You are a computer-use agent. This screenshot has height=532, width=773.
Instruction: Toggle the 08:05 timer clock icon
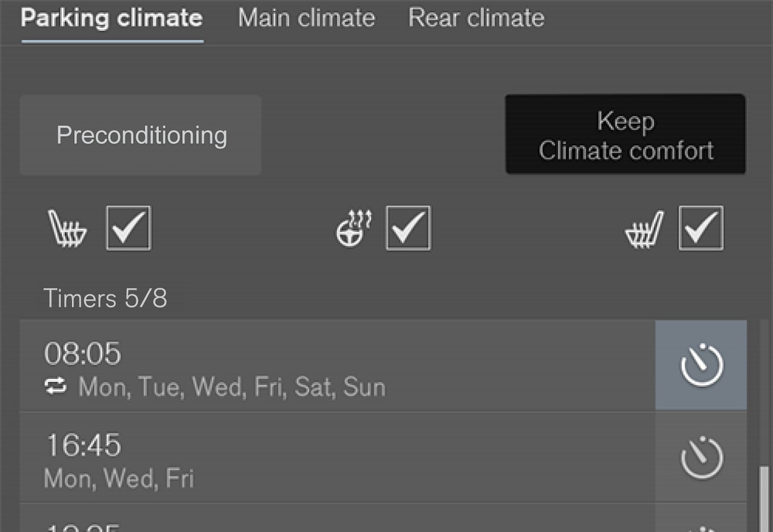pyautogui.click(x=701, y=365)
